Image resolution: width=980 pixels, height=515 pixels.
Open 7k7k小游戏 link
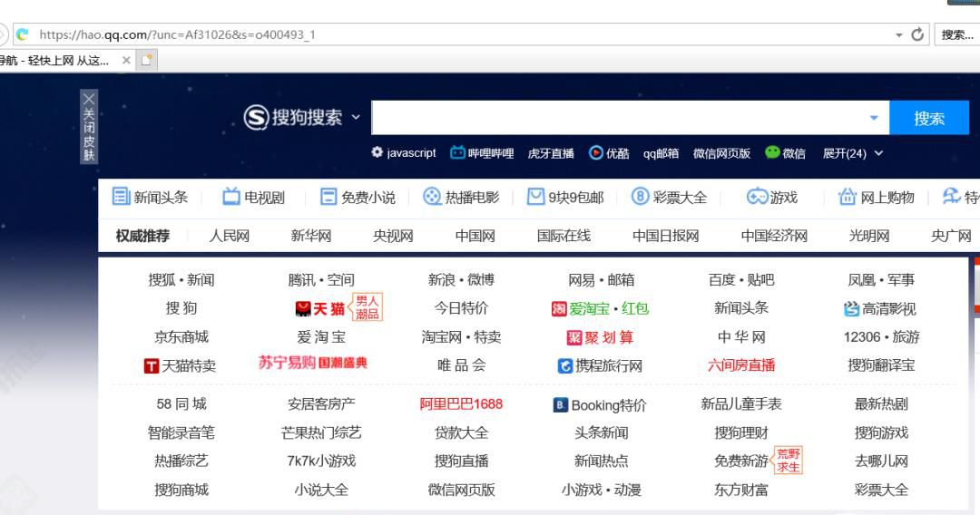(321, 462)
